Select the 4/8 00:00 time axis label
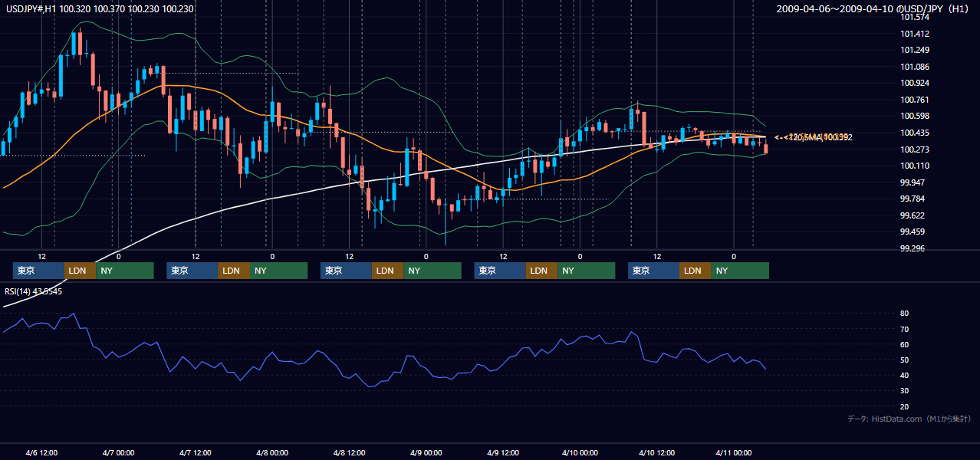 (x=272, y=452)
